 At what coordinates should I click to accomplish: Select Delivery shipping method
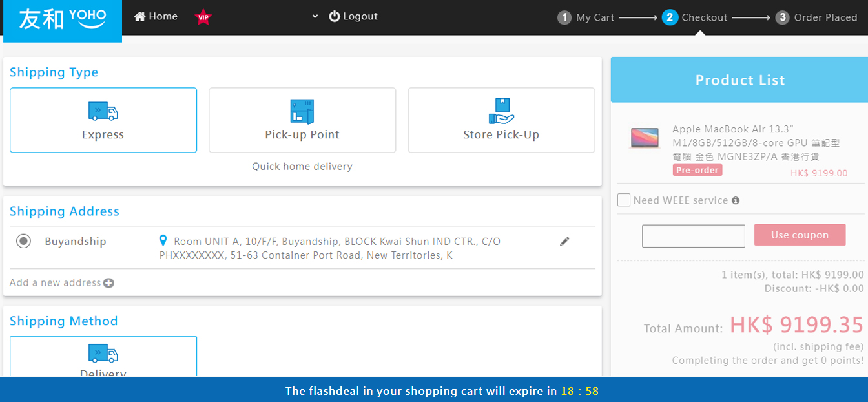click(x=103, y=357)
